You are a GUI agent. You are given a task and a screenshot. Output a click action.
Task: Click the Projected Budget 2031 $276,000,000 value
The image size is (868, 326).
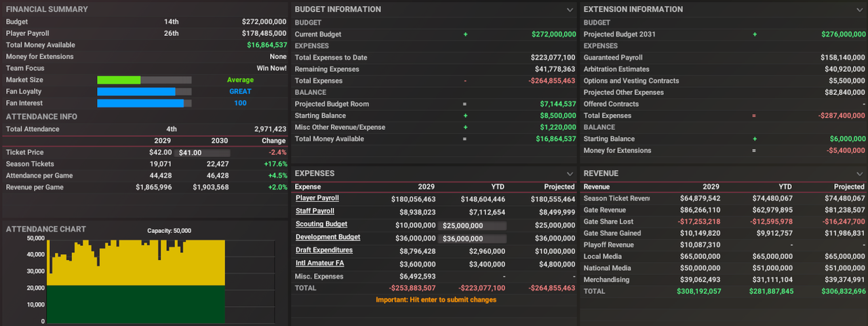[x=843, y=34]
